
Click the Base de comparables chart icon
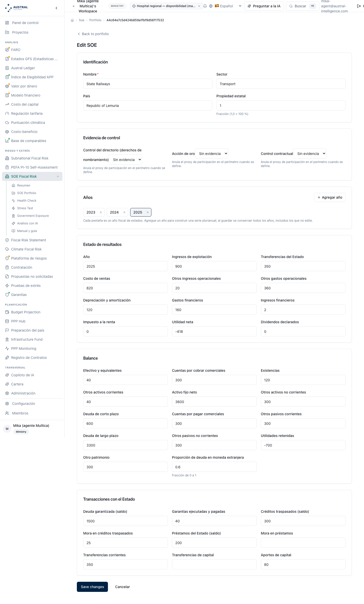click(x=7, y=141)
